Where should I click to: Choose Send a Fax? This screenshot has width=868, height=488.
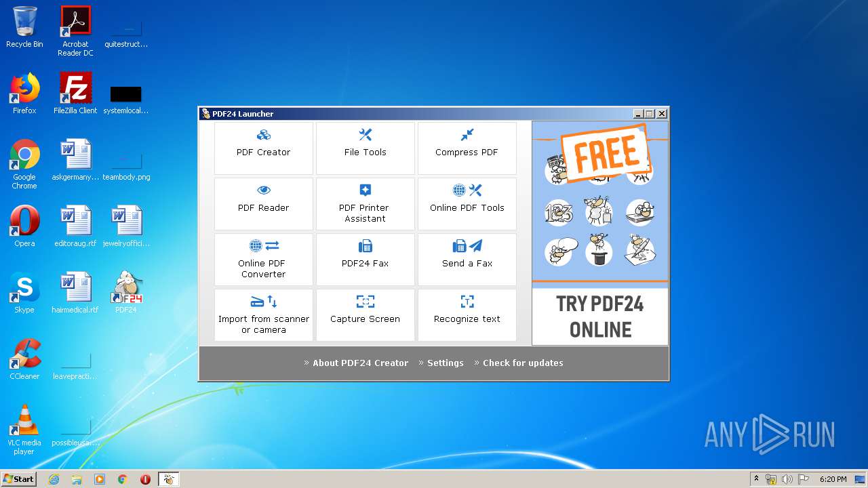point(467,260)
